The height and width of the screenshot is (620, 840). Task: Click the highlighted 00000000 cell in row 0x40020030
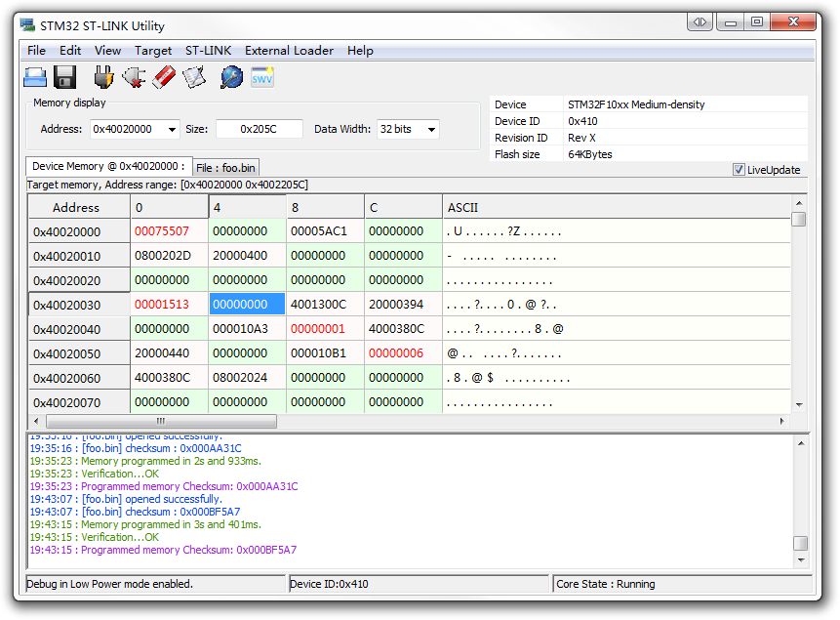click(248, 305)
